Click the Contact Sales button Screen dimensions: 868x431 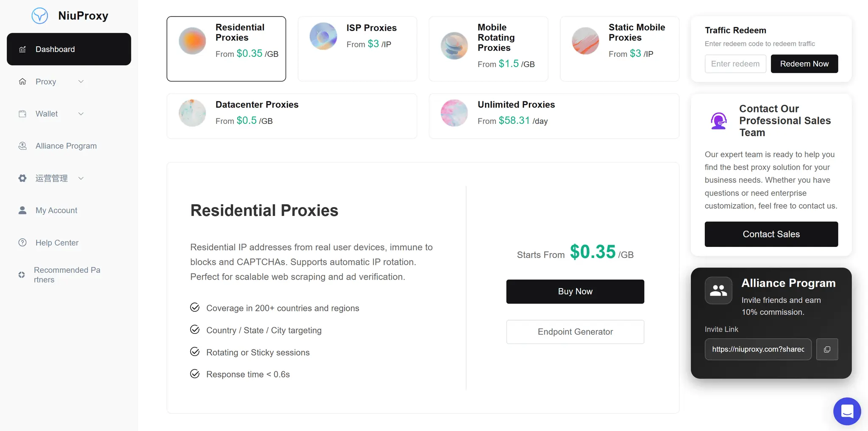click(x=771, y=234)
